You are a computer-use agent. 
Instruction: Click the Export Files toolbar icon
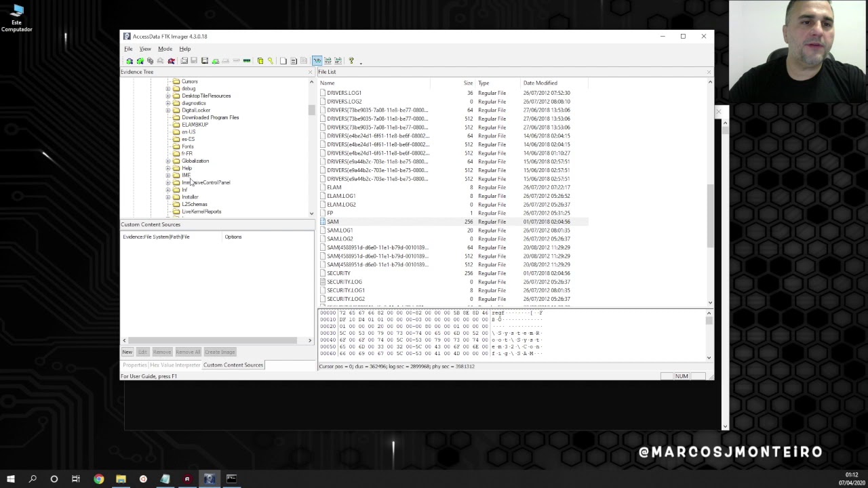point(283,60)
